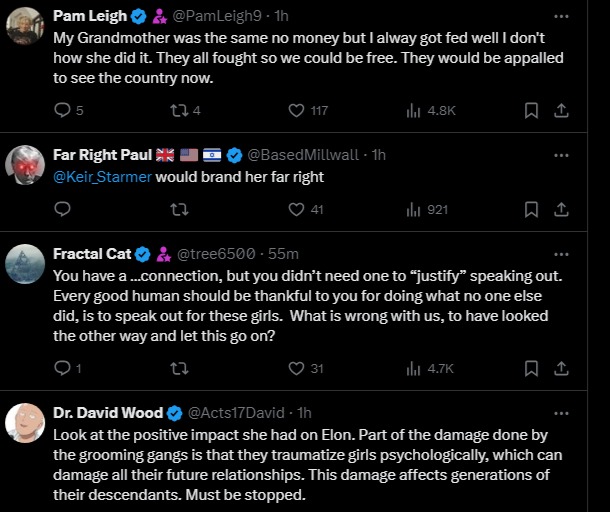
Task: Open more options on Pam Leigh's tweet
Action: point(562,17)
